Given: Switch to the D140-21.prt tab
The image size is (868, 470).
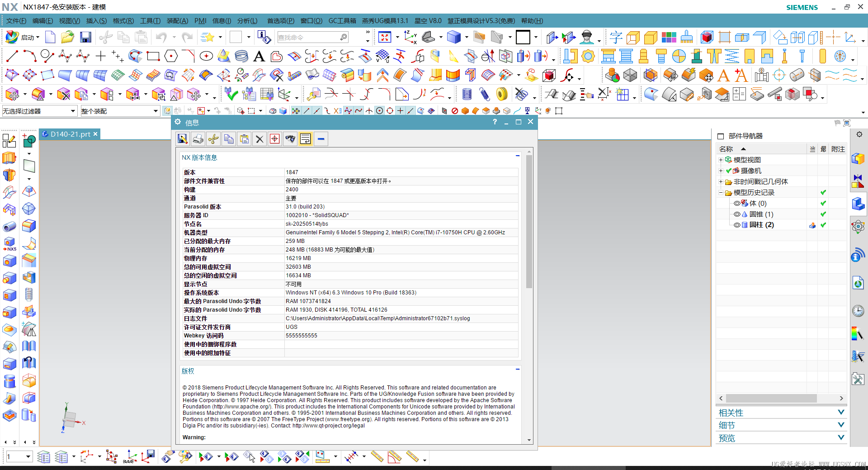Looking at the screenshot, I should [x=70, y=134].
